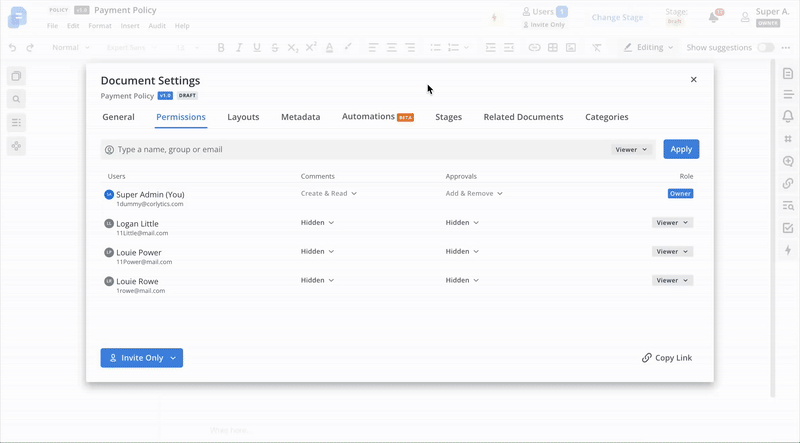Click the Bold formatting icon in the toolbar
Screen dimensions: 800x443
pyautogui.click(x=221, y=47)
